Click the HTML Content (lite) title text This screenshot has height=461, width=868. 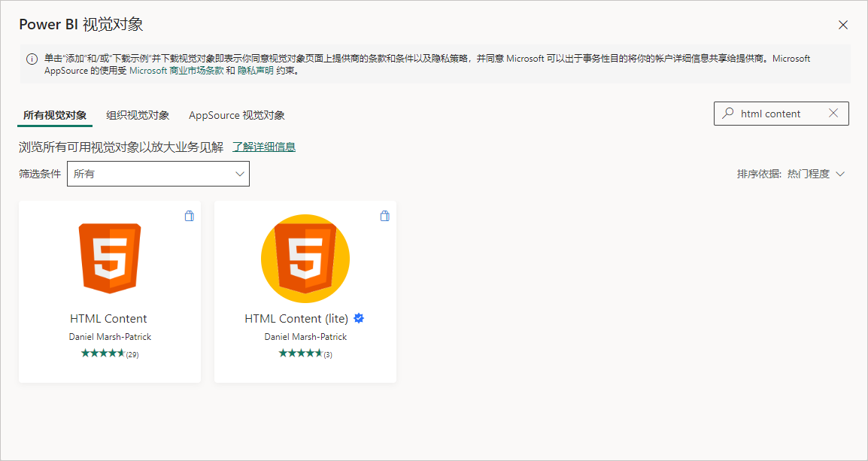click(296, 319)
